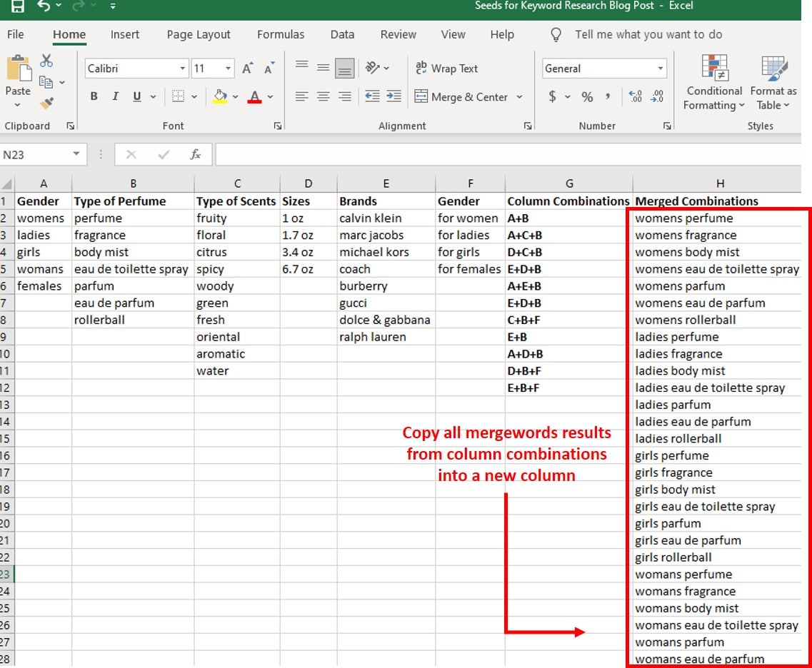
Task: Open Clipboard dialog launcher
Action: pos(71,126)
